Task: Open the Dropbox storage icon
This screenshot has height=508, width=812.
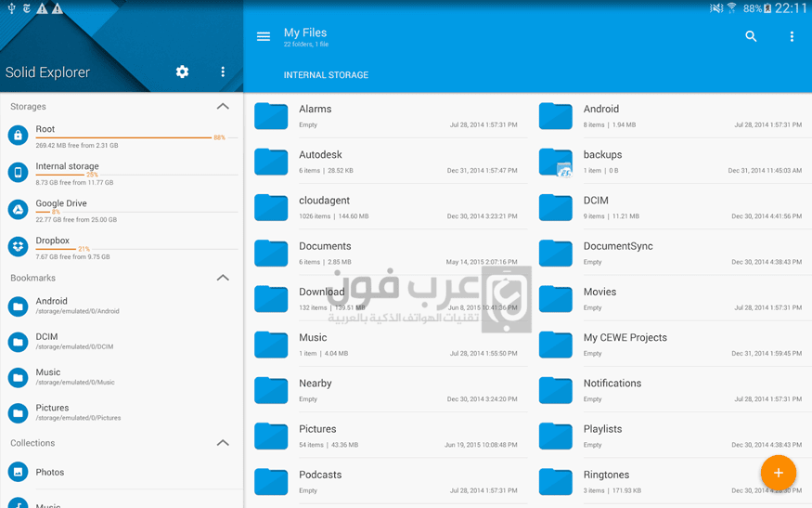Action: (19, 247)
